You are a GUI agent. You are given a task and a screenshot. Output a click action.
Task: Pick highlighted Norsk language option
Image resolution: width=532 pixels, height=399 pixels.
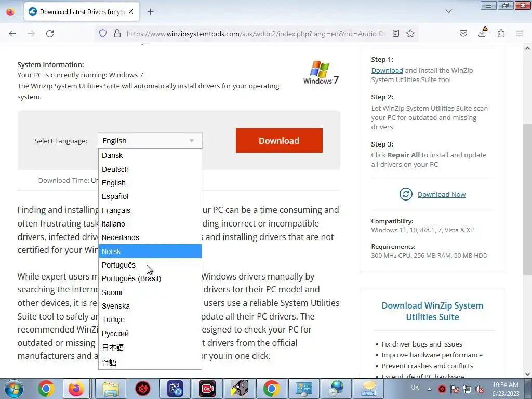[150, 251]
